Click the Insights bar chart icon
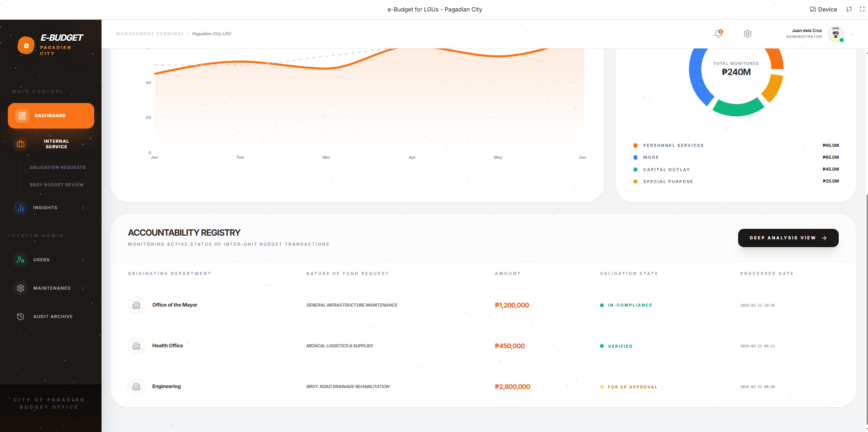Image resolution: width=868 pixels, height=432 pixels. (21, 208)
